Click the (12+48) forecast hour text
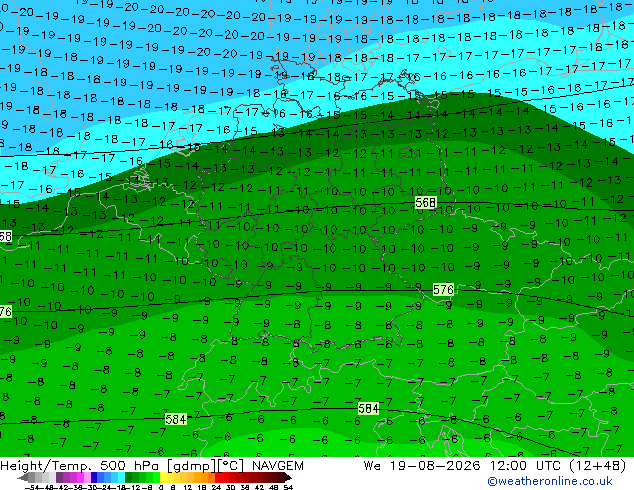 [x=598, y=466]
